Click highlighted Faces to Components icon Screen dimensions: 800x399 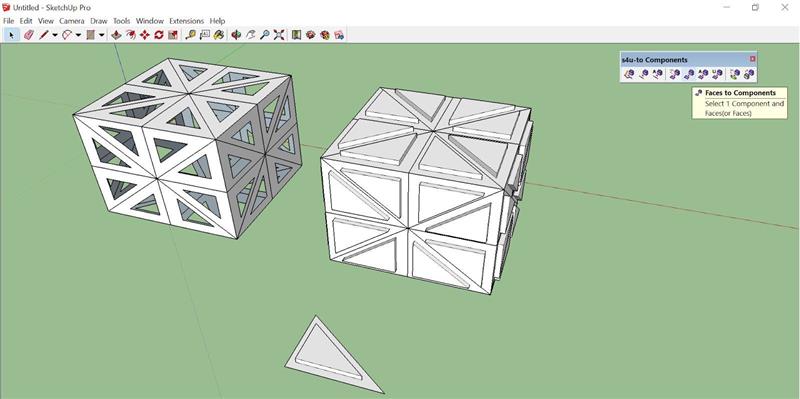(689, 74)
